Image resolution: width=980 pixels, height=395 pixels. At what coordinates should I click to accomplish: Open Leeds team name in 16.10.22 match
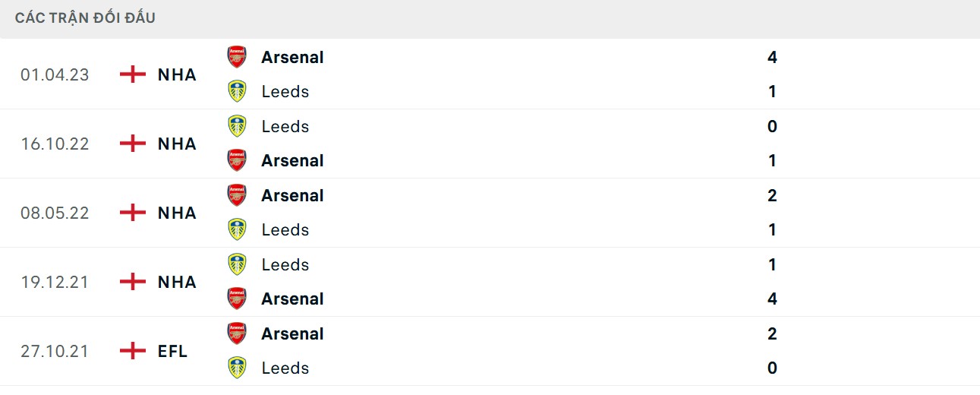(285, 126)
